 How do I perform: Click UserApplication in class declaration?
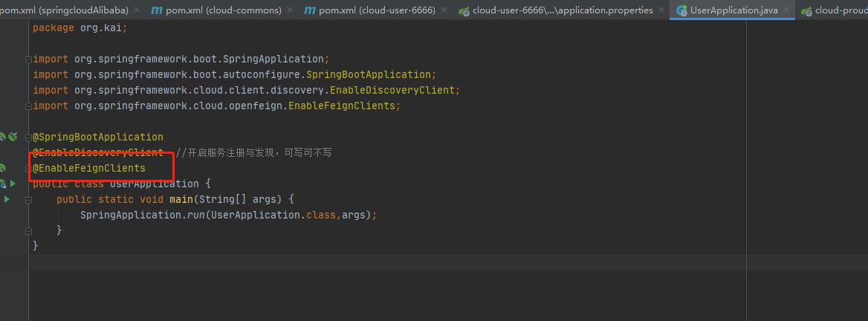(155, 184)
